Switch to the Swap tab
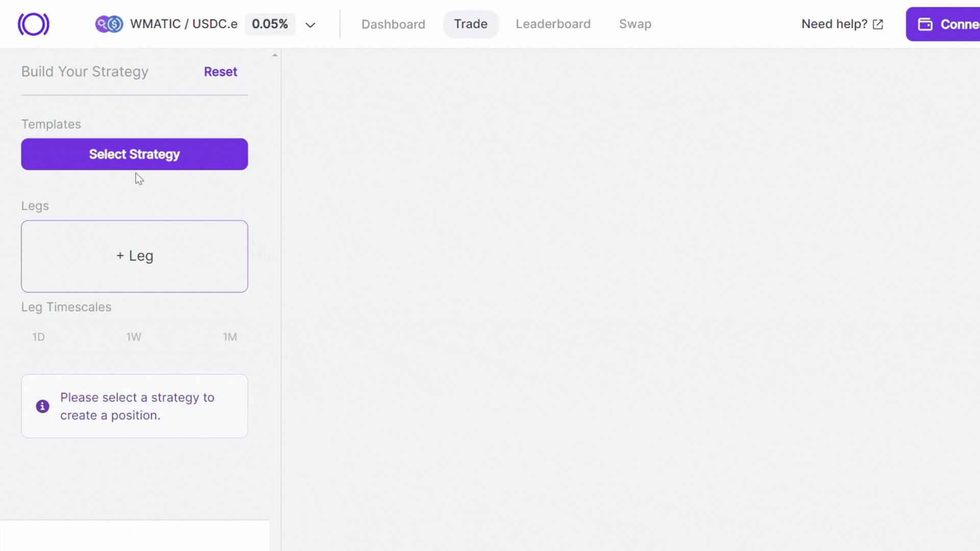This screenshot has height=551, width=980. [635, 24]
